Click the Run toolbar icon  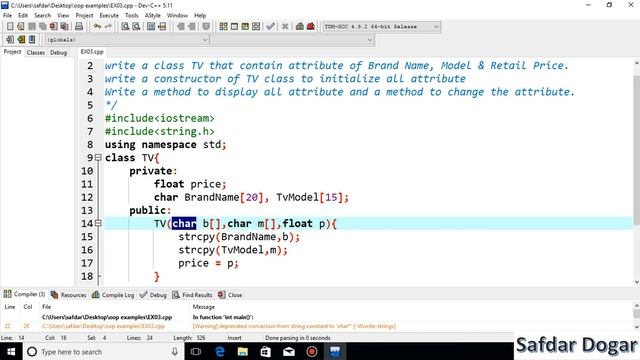(x=234, y=27)
